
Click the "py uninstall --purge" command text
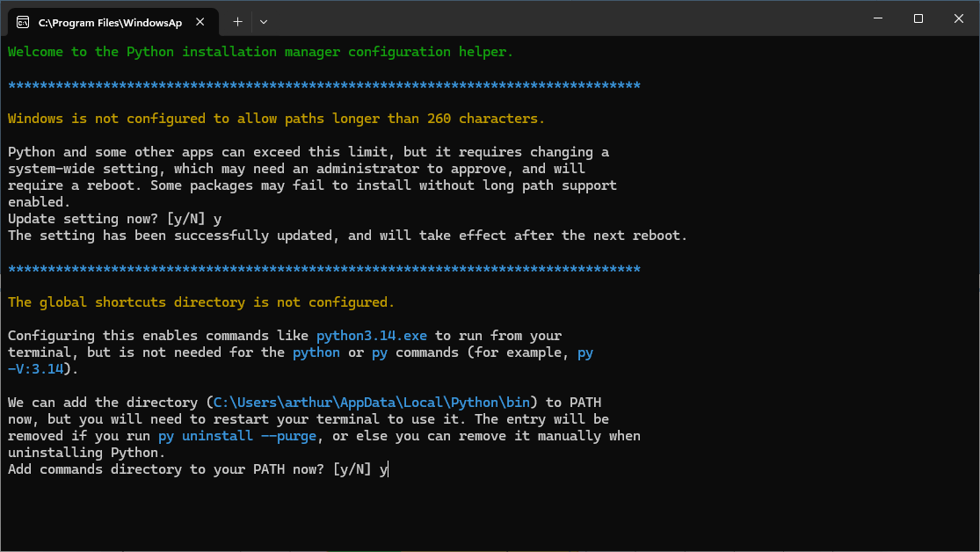click(x=237, y=436)
